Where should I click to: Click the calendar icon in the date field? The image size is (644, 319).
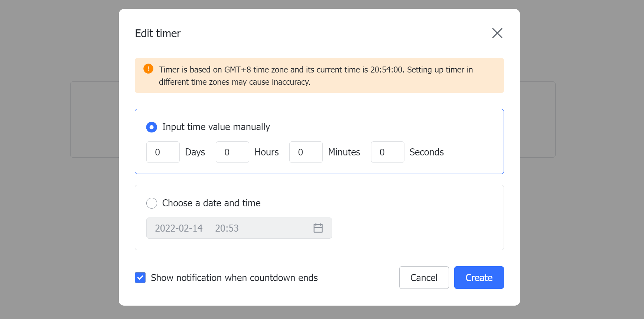[318, 228]
